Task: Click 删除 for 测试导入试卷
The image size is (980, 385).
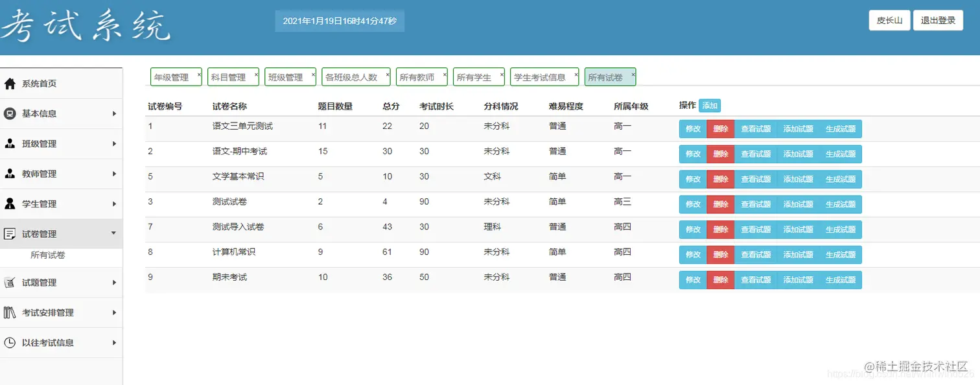Action: (721, 229)
